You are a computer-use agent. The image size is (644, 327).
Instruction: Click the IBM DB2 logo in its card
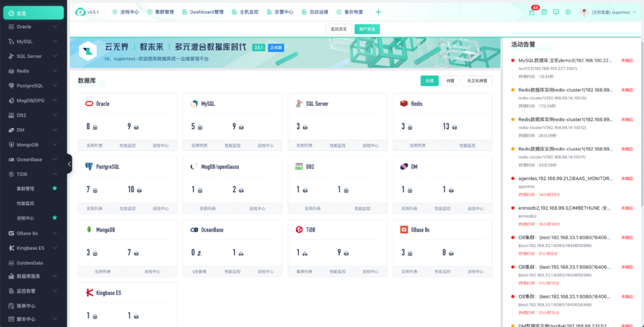pyautogui.click(x=299, y=166)
